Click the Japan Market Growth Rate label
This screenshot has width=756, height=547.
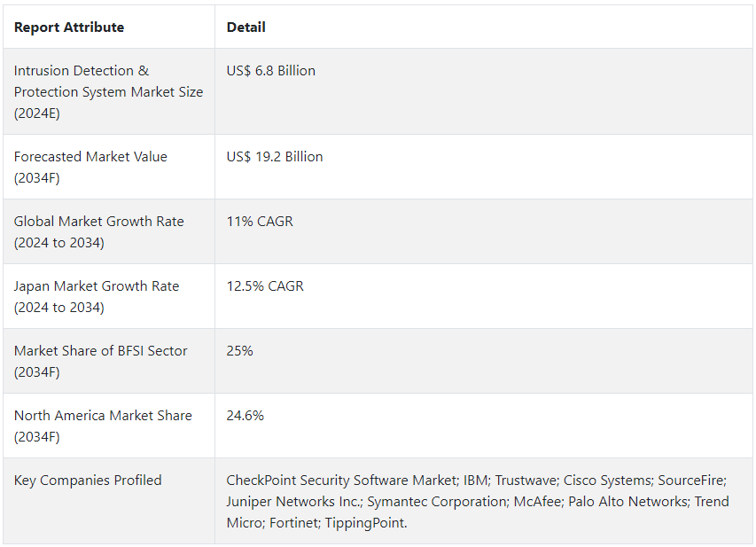point(97,296)
